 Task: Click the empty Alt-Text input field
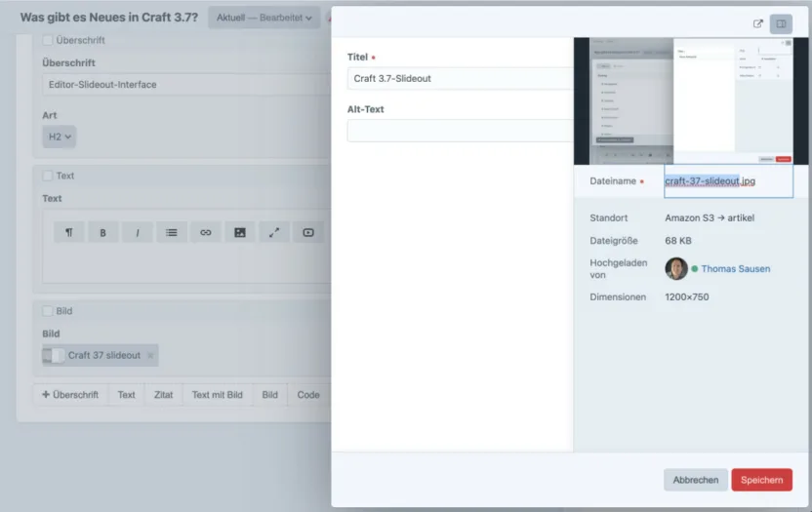[x=460, y=131]
